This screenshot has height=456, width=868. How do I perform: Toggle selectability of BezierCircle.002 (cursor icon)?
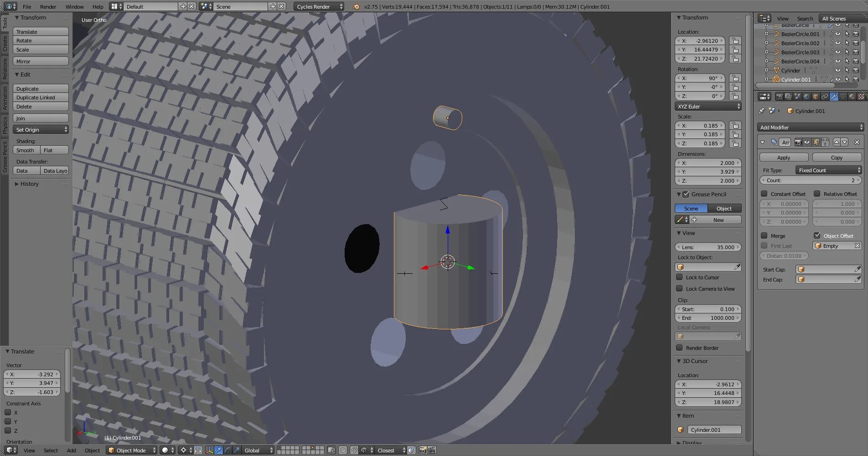click(x=847, y=43)
